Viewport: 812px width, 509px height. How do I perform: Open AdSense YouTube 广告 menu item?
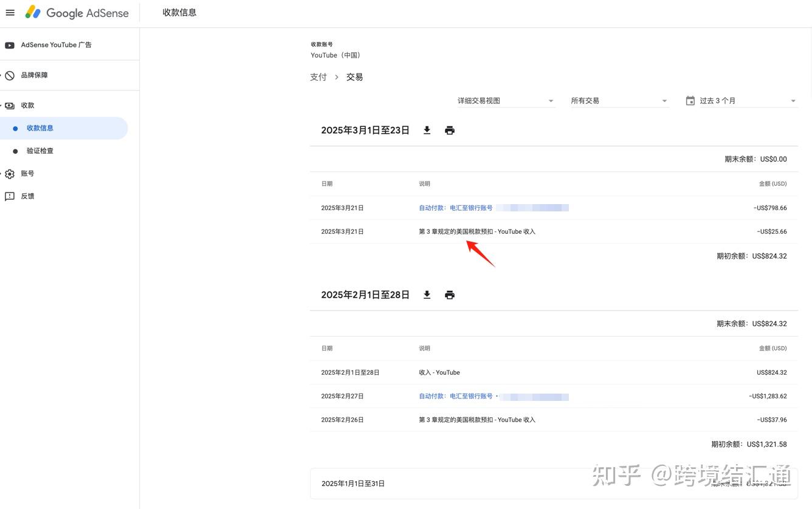click(57, 45)
